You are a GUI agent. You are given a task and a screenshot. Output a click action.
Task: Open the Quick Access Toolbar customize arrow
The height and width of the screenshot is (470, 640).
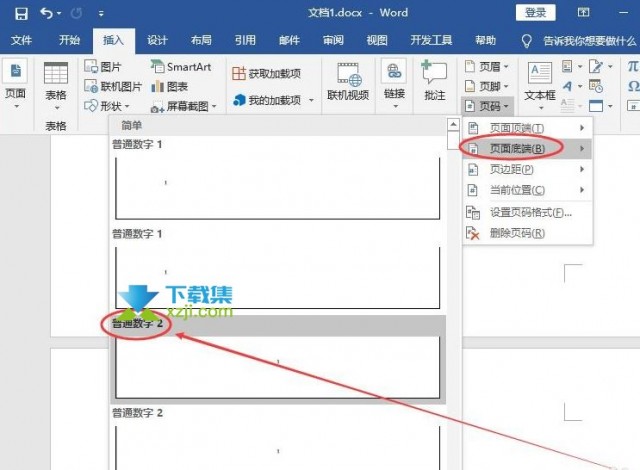pyautogui.click(x=101, y=14)
